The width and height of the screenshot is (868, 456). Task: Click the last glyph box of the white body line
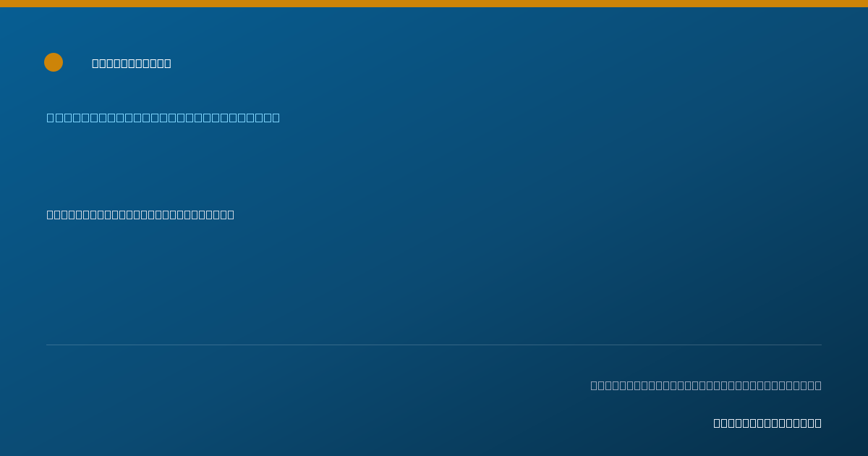pos(231,214)
